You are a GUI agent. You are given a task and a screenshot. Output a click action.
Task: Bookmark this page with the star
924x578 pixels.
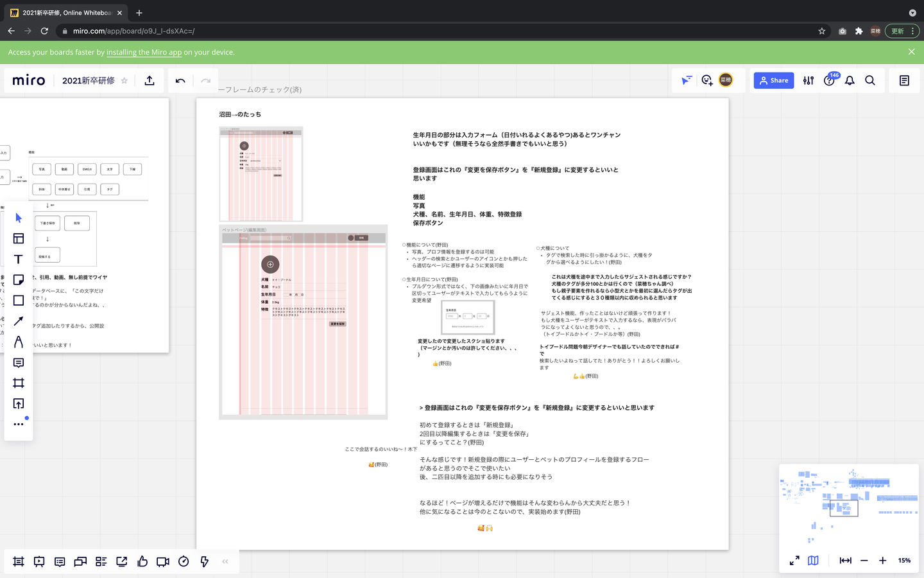pyautogui.click(x=822, y=31)
